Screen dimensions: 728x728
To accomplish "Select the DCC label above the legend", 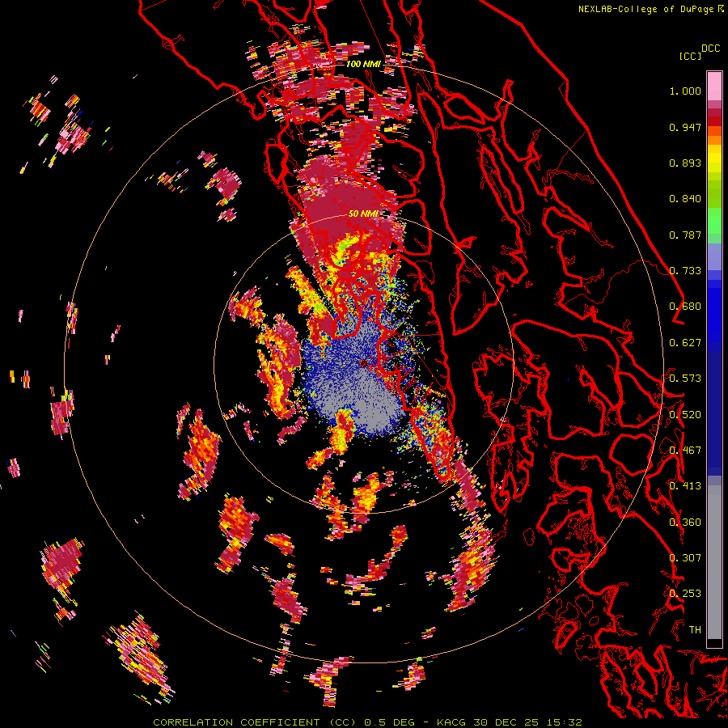I will click(x=710, y=49).
